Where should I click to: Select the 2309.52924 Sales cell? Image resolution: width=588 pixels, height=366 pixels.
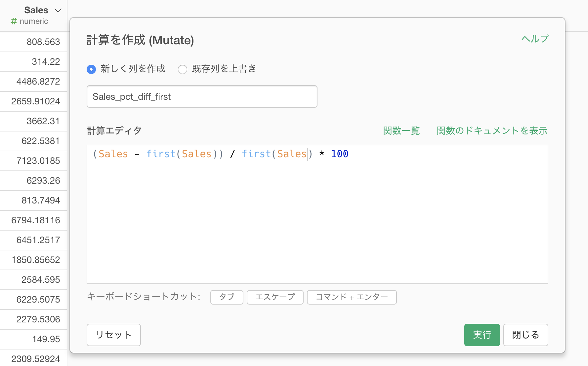coord(33,358)
